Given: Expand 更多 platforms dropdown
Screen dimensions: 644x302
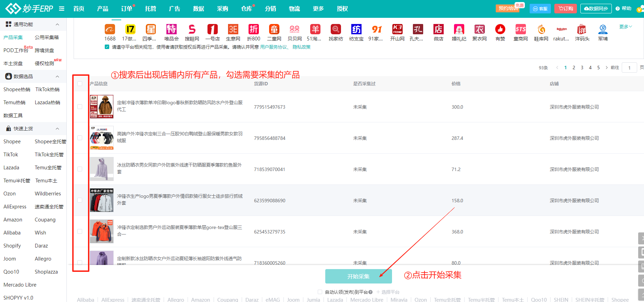Looking at the screenshot, I should [x=626, y=27].
